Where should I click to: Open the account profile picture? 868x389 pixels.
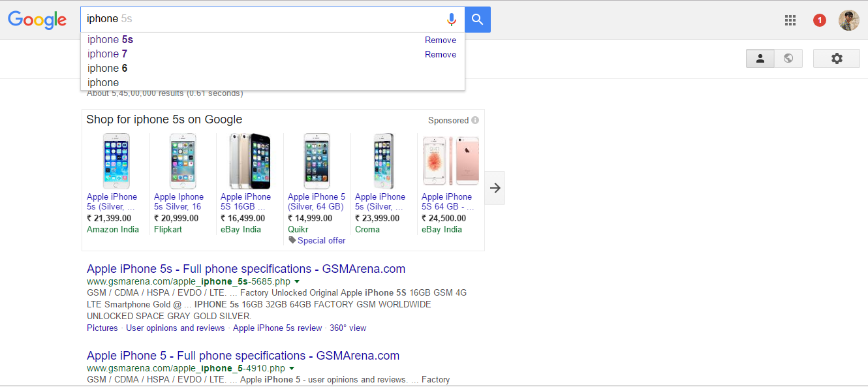click(848, 20)
